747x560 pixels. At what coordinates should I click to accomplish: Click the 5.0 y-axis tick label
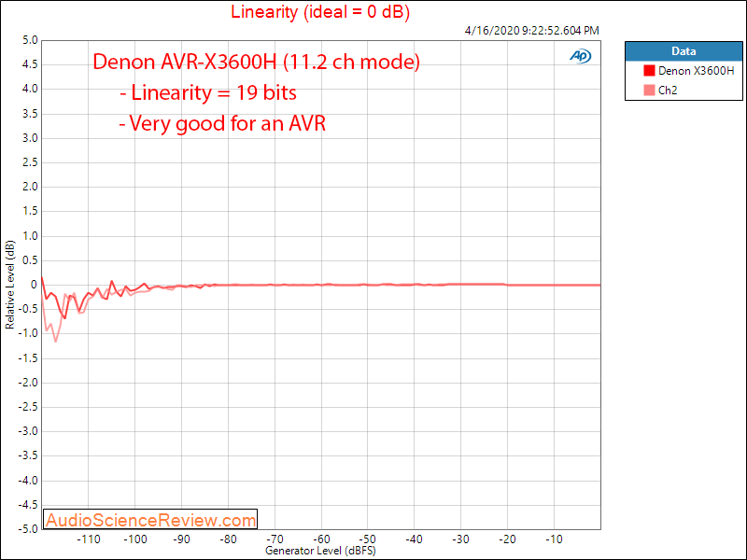pos(30,40)
